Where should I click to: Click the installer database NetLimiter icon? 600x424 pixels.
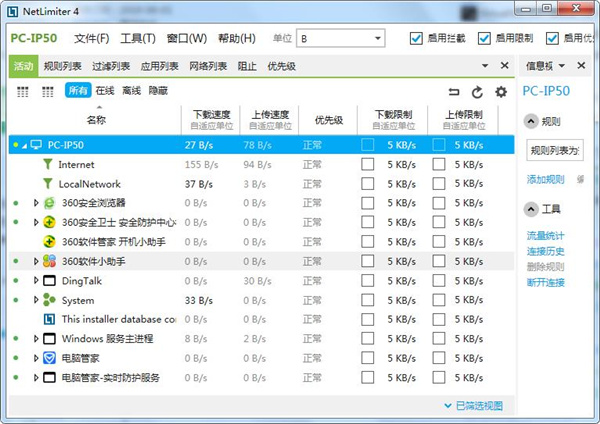pos(49,319)
